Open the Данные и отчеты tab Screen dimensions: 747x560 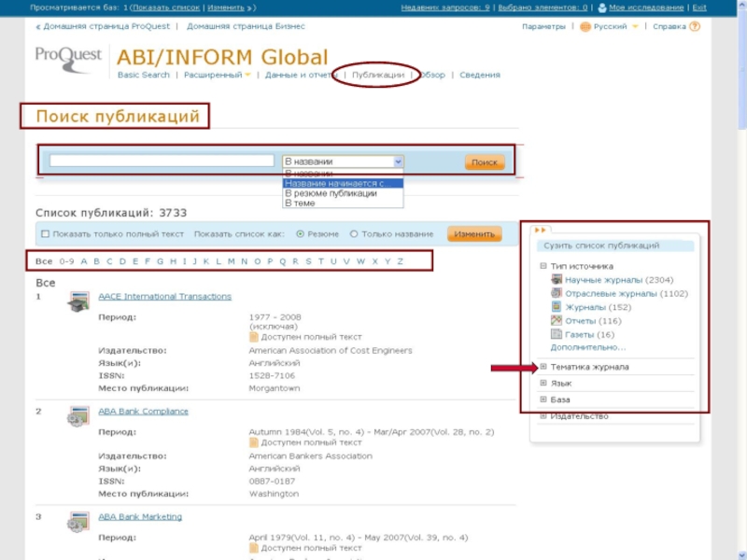[301, 75]
